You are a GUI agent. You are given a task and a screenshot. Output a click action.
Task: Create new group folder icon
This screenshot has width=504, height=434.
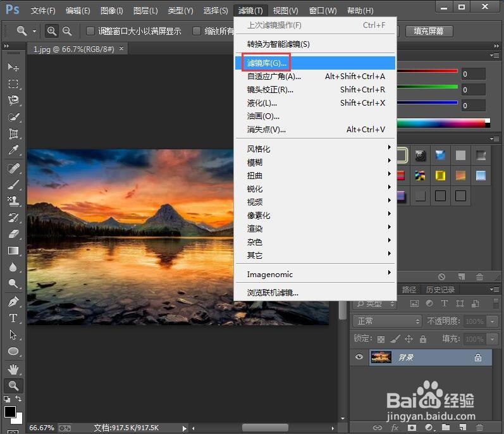pos(445,427)
